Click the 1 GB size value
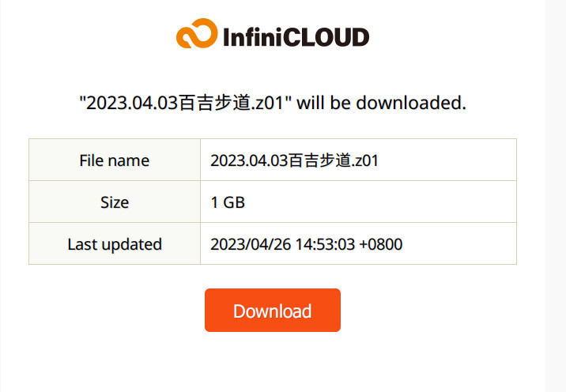 pyautogui.click(x=228, y=202)
